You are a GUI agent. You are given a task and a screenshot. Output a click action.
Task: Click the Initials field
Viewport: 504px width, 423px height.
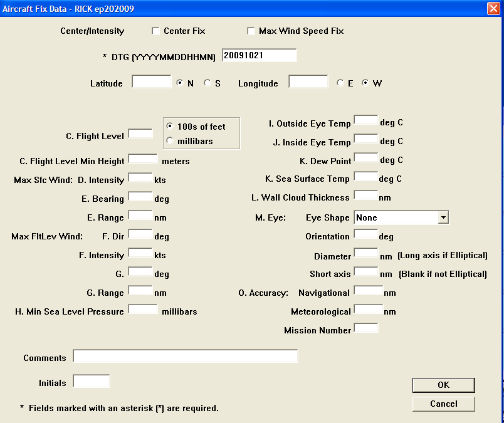[x=92, y=380]
